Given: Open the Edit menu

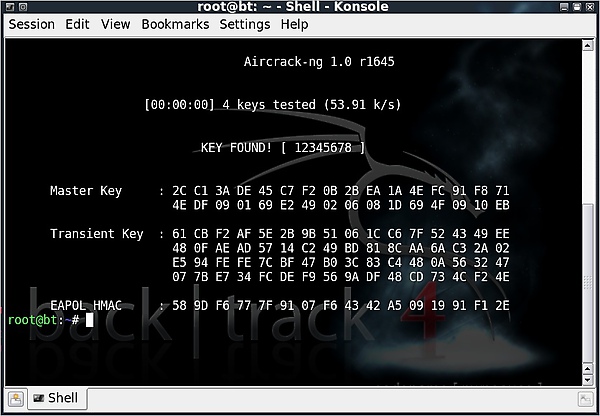Looking at the screenshot, I should [77, 24].
